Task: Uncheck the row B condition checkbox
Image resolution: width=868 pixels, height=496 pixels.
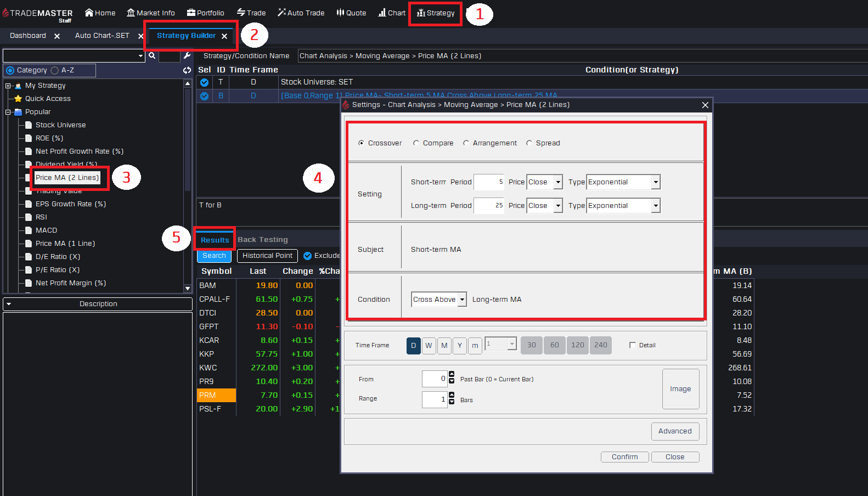Action: tap(204, 96)
